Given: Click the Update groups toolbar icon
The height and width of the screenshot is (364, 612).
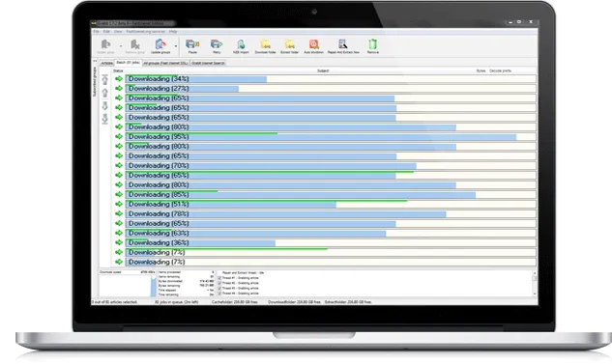Looking at the screenshot, I should click(160, 44).
